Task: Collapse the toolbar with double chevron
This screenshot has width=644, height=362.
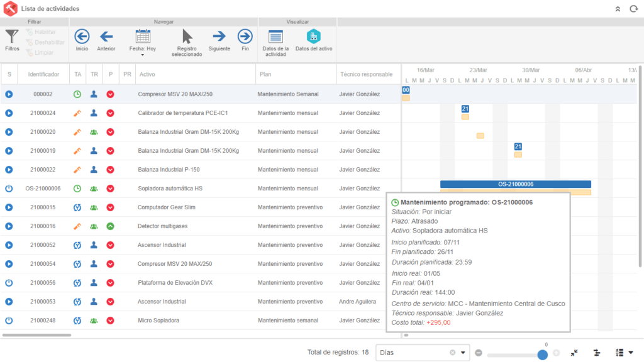Action: 618,9
